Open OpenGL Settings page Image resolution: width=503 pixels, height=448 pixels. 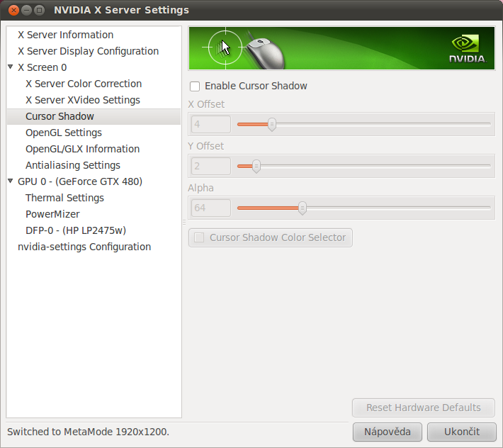click(64, 133)
